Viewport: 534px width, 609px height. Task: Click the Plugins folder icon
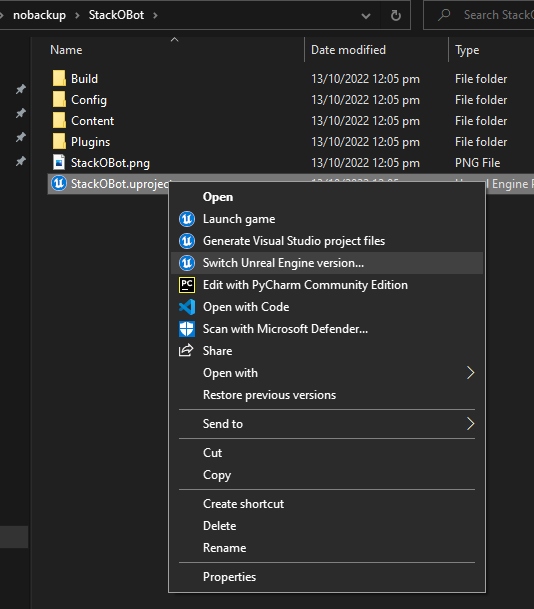pos(59,141)
